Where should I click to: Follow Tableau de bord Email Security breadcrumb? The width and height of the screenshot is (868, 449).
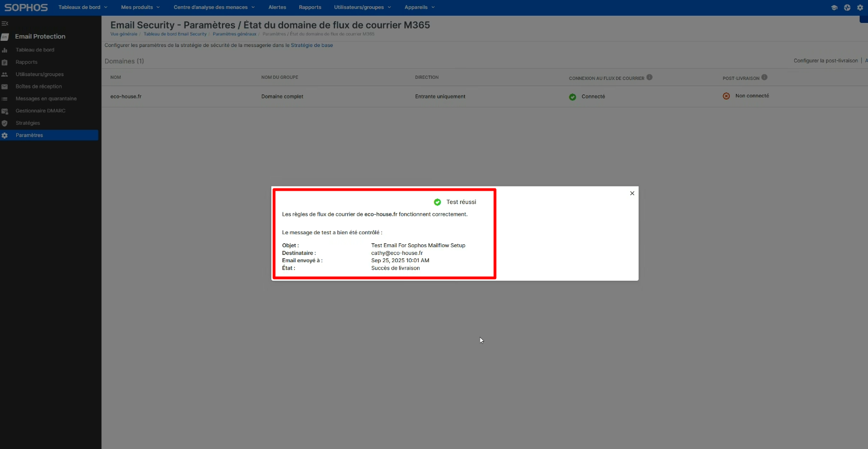click(175, 34)
